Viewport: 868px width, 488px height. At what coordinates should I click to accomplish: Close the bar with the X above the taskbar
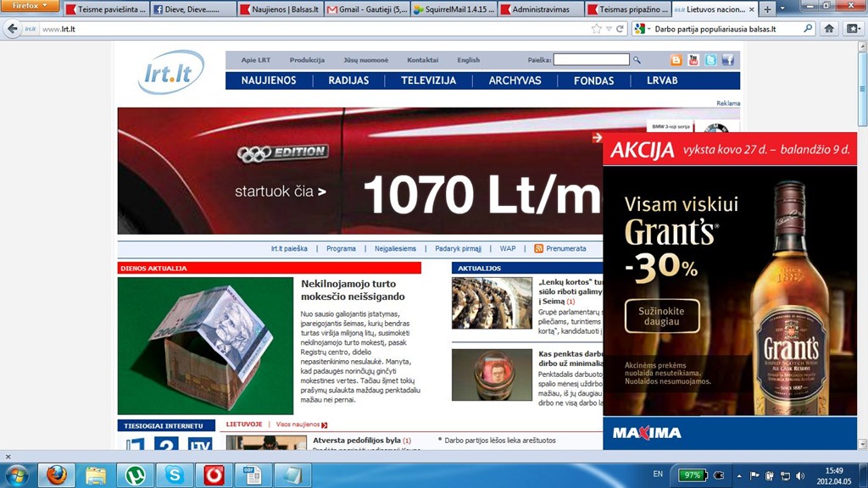coord(8,457)
